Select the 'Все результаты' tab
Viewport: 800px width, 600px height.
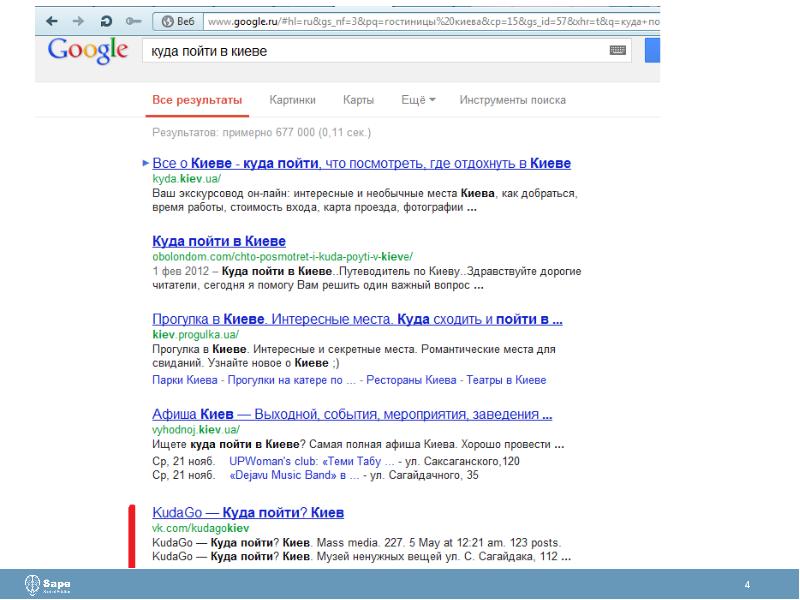pos(197,100)
